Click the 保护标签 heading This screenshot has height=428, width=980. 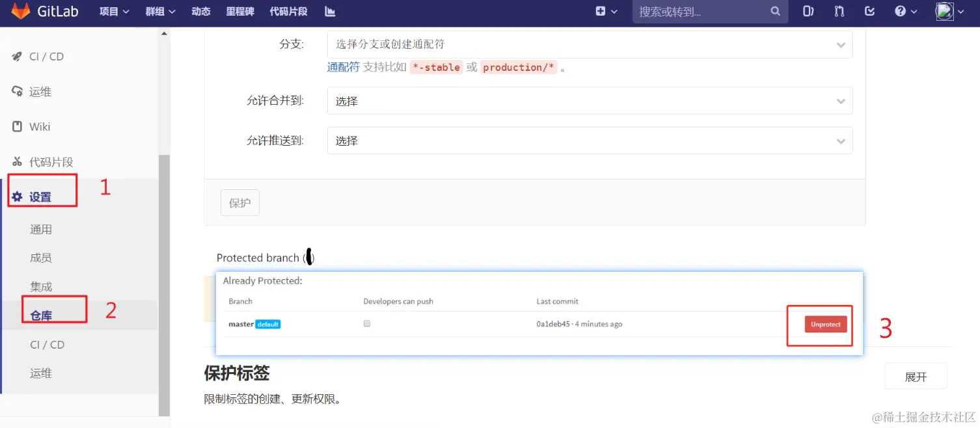click(237, 373)
